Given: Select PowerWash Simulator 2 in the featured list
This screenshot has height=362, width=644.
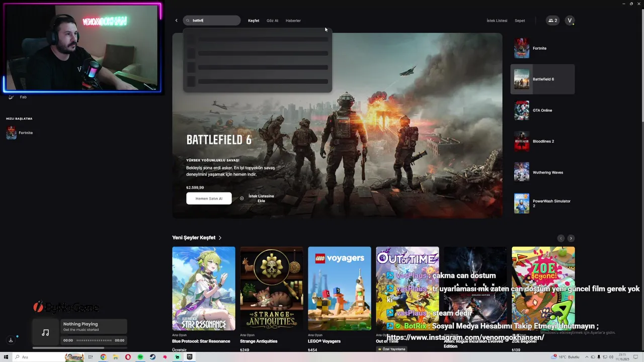Looking at the screenshot, I should pos(542,203).
